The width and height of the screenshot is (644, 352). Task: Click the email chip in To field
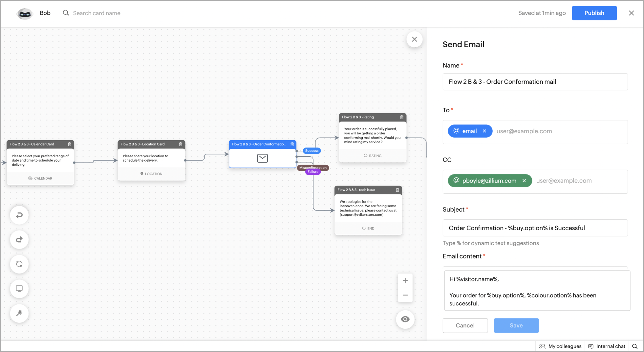pyautogui.click(x=469, y=131)
